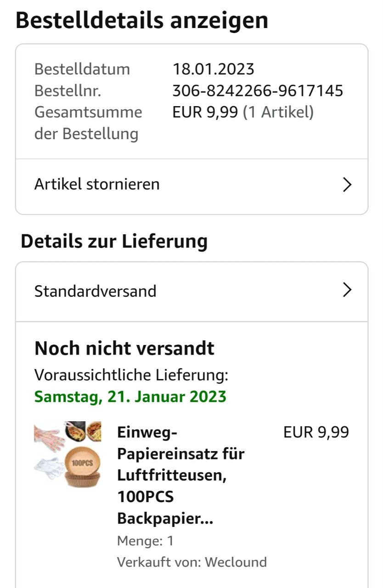
Task: Click the Bestellnr. label
Action: pyautogui.click(x=68, y=91)
